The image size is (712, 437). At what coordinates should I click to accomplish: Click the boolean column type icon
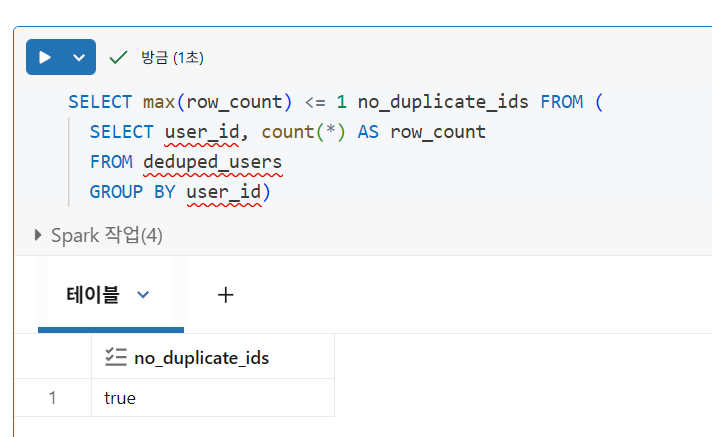116,357
